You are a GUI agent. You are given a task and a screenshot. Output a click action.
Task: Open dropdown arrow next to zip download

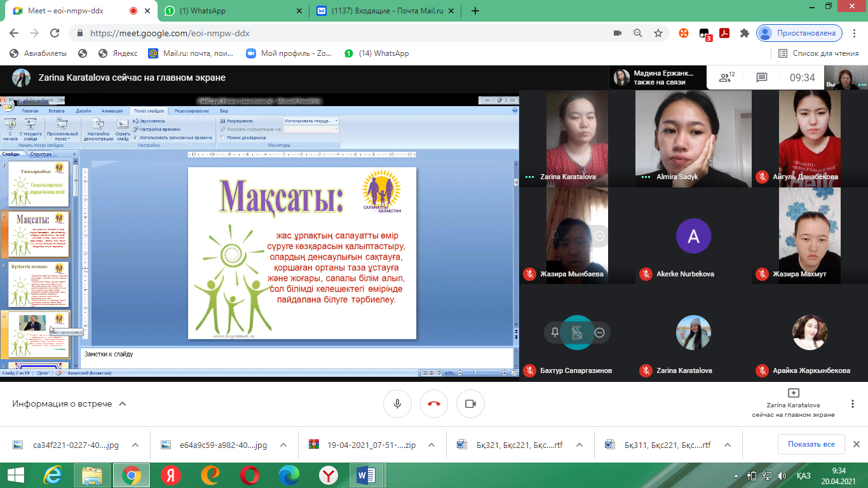click(x=431, y=445)
